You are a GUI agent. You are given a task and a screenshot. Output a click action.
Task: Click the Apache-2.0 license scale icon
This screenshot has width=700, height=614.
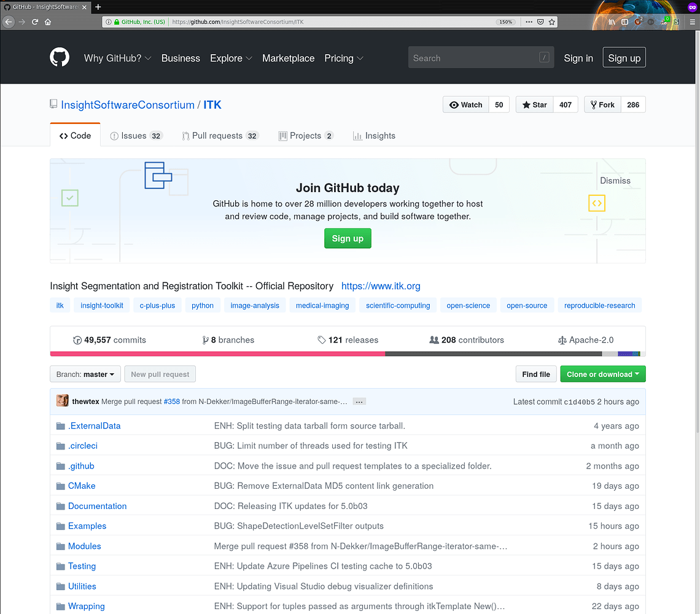coord(562,340)
